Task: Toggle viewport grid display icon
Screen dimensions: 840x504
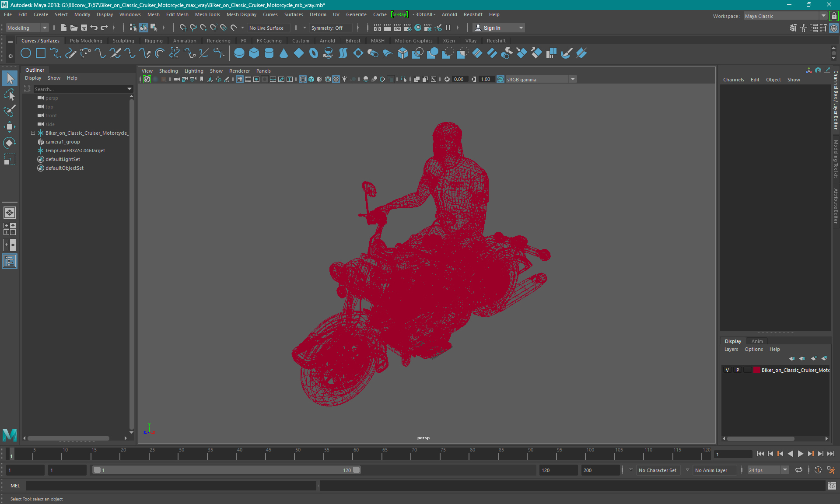Action: pyautogui.click(x=240, y=79)
